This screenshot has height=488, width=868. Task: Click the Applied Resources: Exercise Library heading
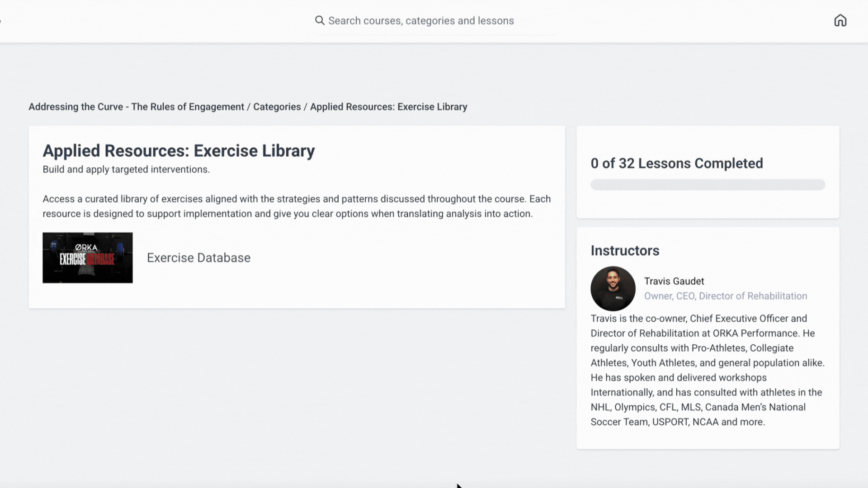[179, 151]
